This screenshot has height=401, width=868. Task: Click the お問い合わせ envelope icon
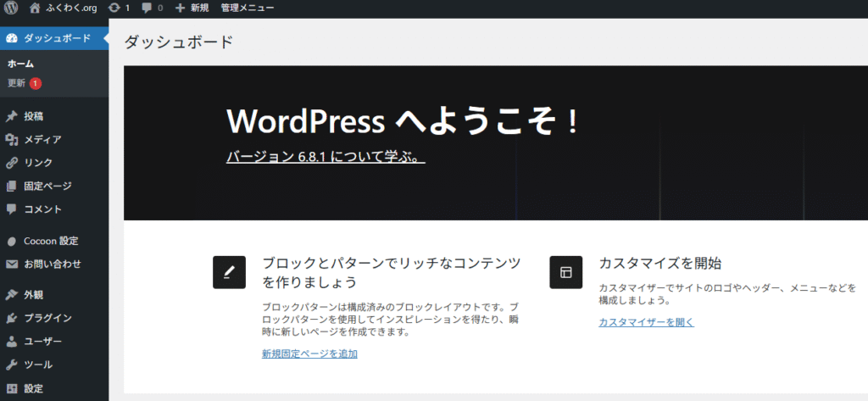point(12,265)
